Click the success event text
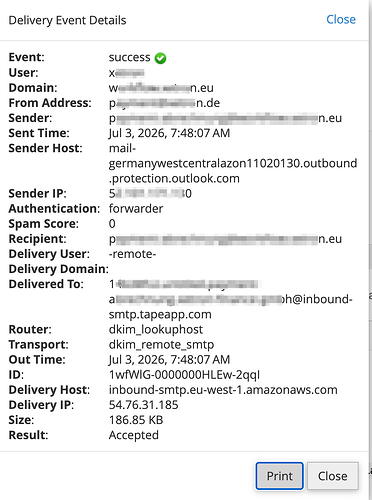 pyautogui.click(x=129, y=58)
